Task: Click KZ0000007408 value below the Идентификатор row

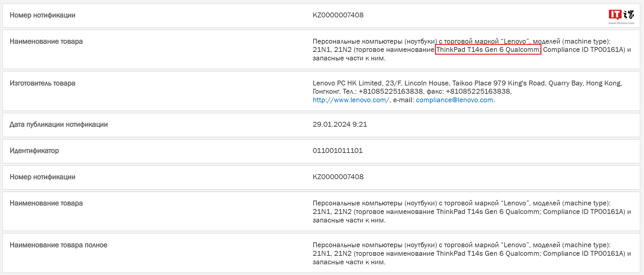Action: tap(338, 177)
